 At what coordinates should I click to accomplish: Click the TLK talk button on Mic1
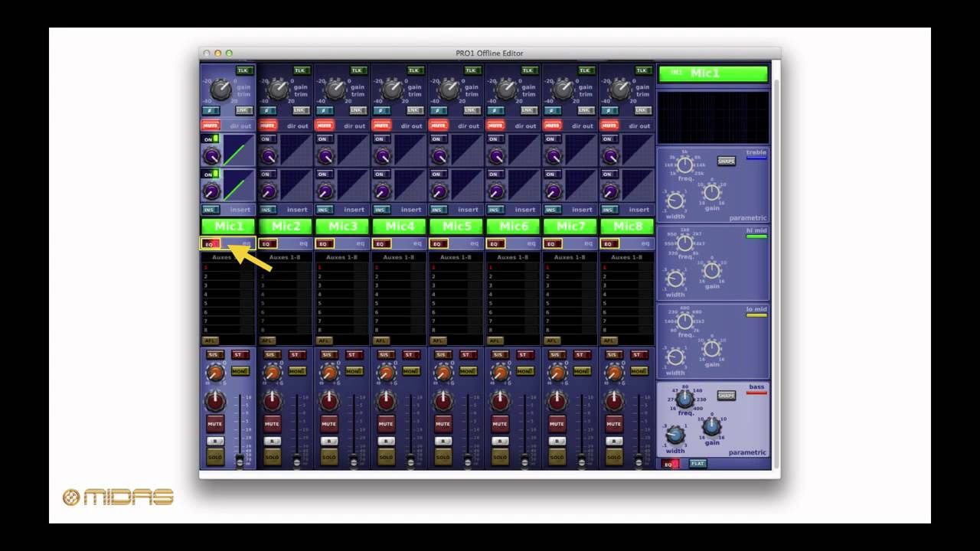243,70
